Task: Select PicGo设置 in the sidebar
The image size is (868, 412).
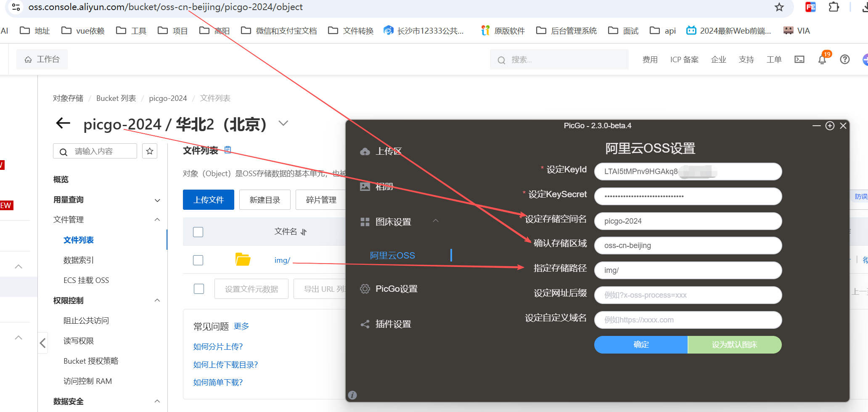Action: tap(396, 289)
